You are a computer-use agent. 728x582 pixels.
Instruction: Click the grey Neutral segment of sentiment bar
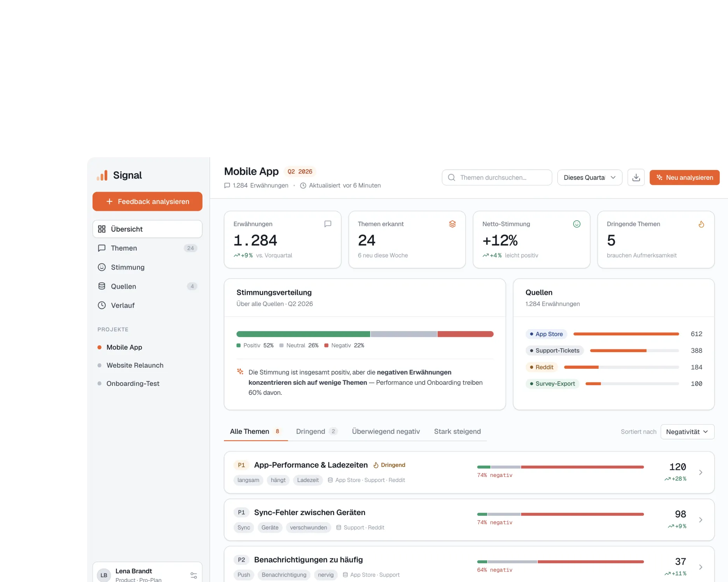404,334
